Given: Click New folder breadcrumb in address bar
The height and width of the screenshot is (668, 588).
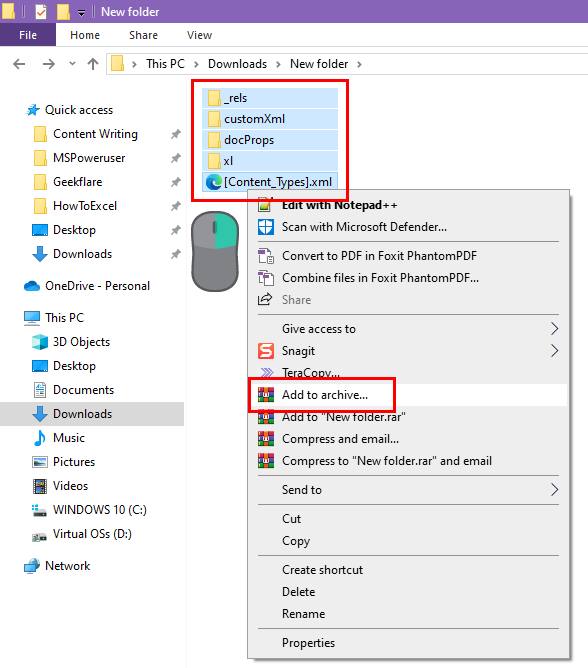Looking at the screenshot, I should tap(319, 64).
